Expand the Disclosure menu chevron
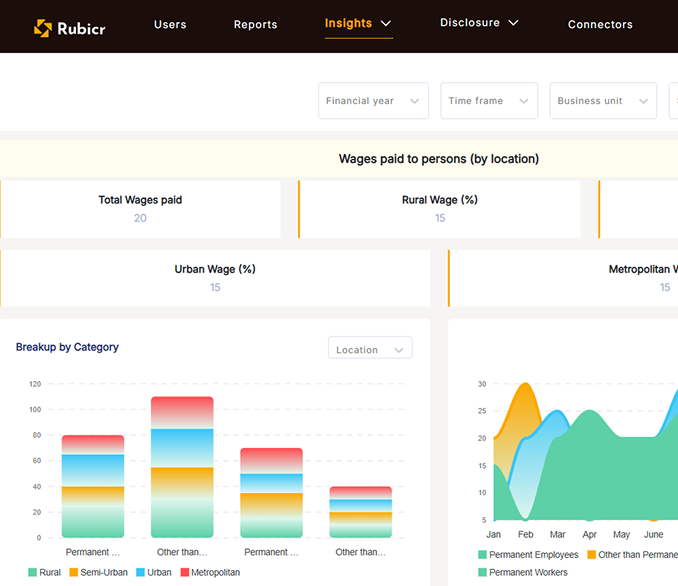This screenshot has height=586, width=678. pos(514,23)
